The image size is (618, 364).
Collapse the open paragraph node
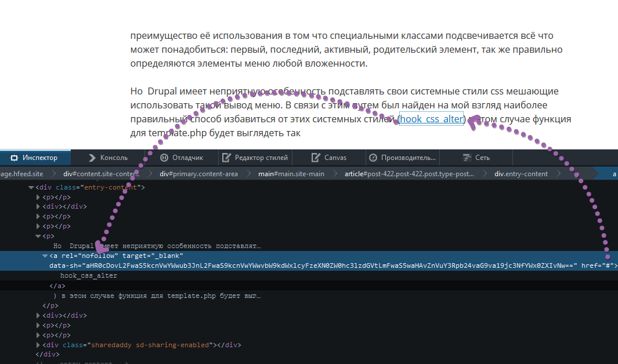[38, 236]
